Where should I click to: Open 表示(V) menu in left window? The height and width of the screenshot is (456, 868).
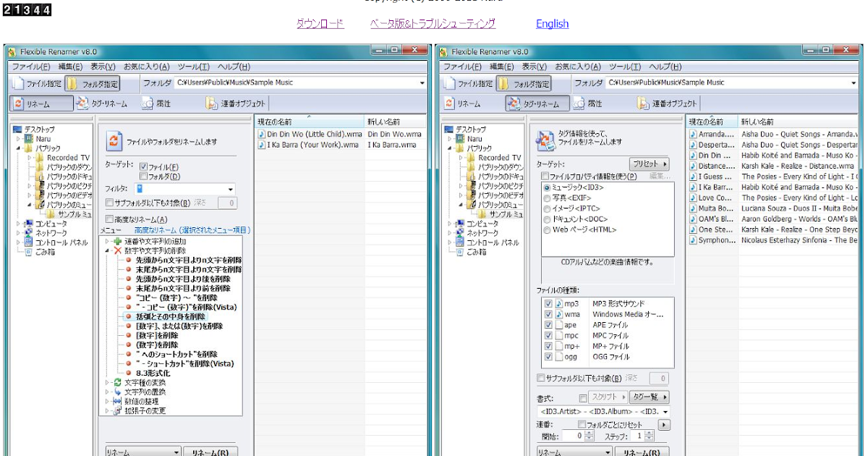pyautogui.click(x=103, y=67)
